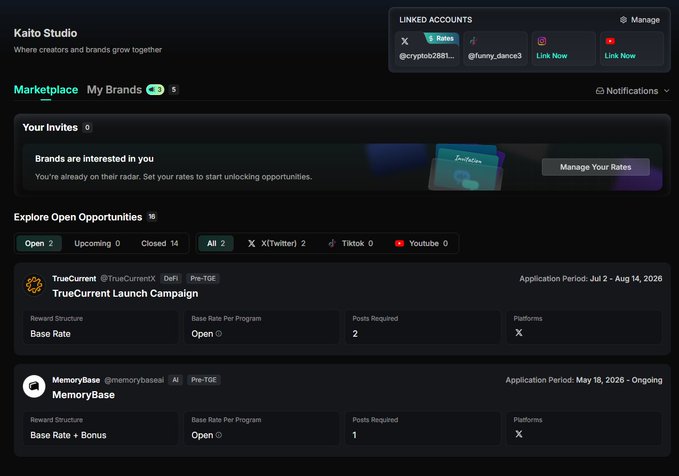679x476 pixels.
Task: Expand the Notifications dropdown
Action: (x=632, y=91)
